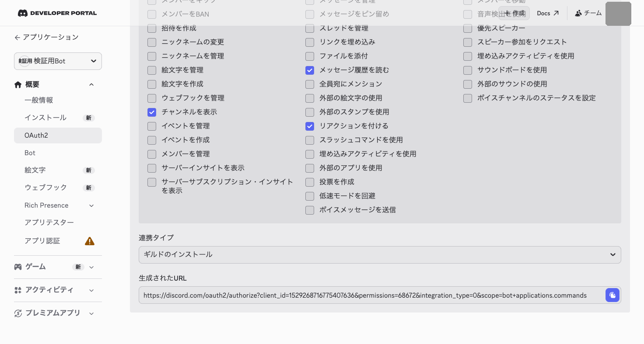The image size is (644, 344).
Task: Open the Docs link
Action: tap(548, 13)
